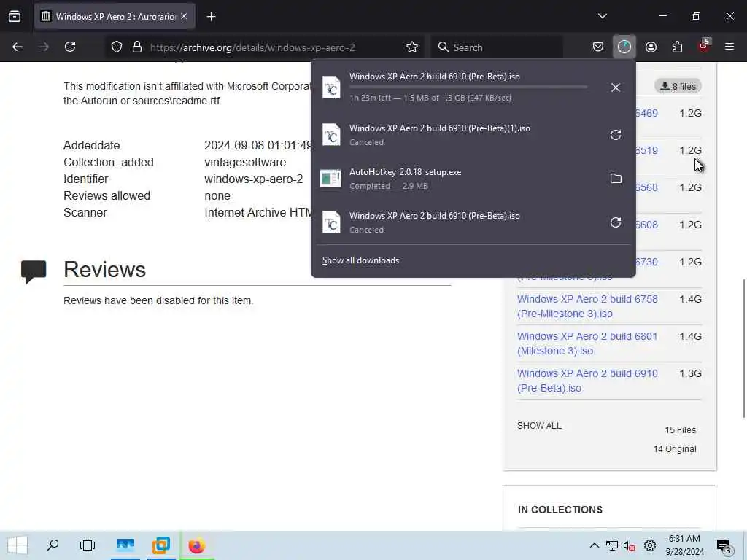Open tracking protection shield icon
Viewport: 747px width, 560px height.
click(117, 47)
